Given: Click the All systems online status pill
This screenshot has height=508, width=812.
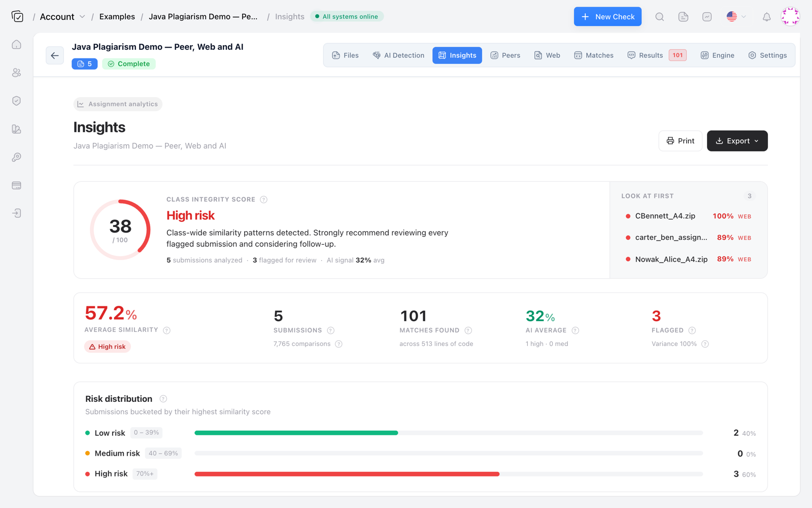Looking at the screenshot, I should (347, 17).
